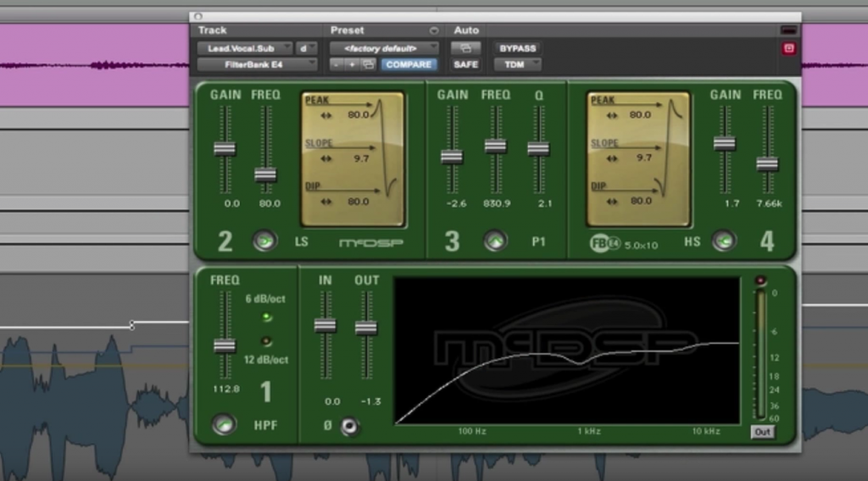Click previous preset minus button
The height and width of the screenshot is (481, 868).
pos(337,64)
